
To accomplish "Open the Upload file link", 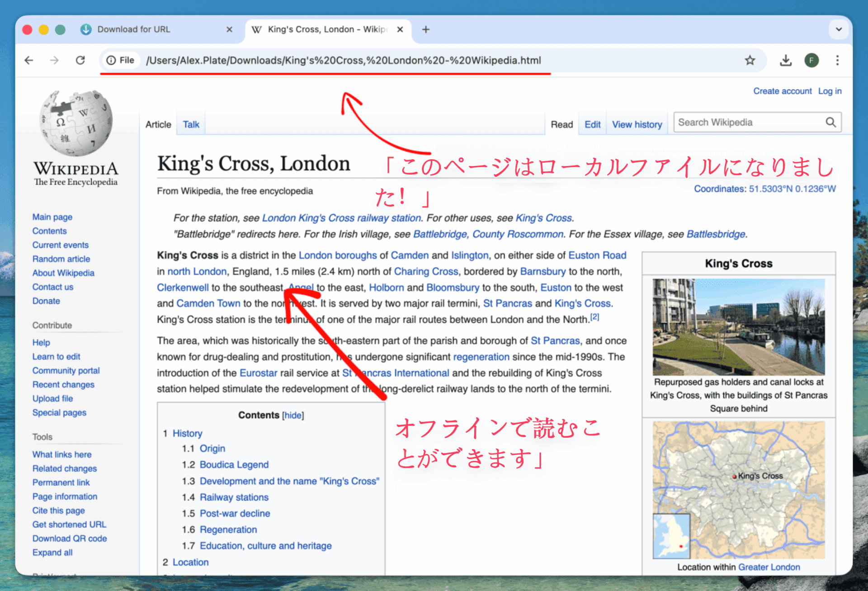I will point(52,399).
